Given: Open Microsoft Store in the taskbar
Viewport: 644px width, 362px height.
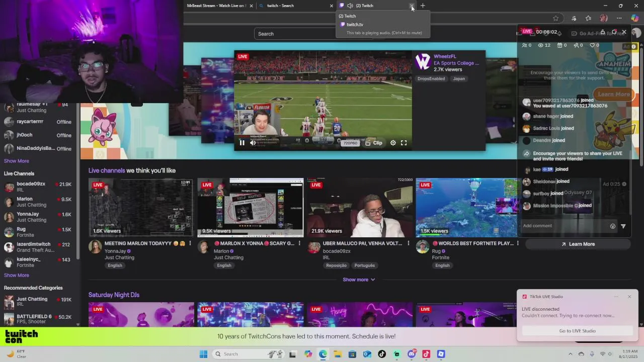Looking at the screenshot, I should [352, 354].
